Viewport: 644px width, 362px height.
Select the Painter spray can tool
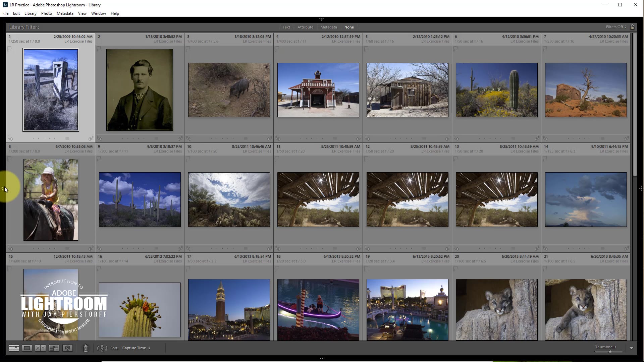(x=86, y=348)
